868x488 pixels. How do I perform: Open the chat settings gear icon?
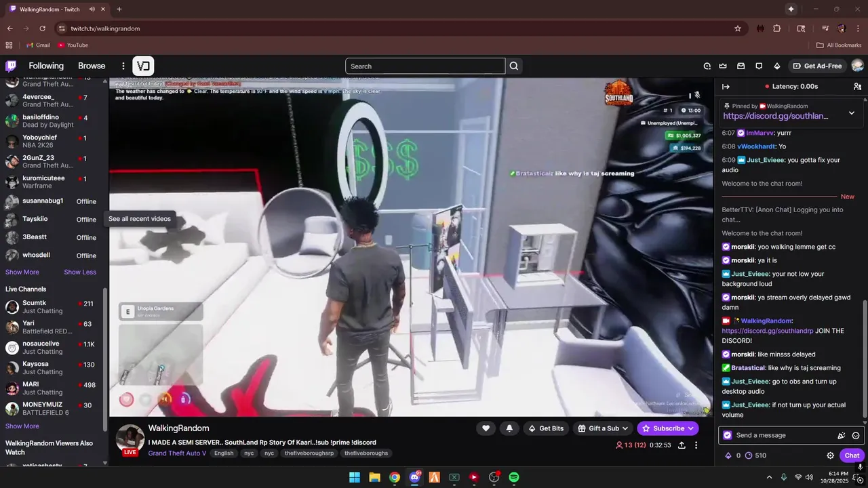[x=830, y=455]
